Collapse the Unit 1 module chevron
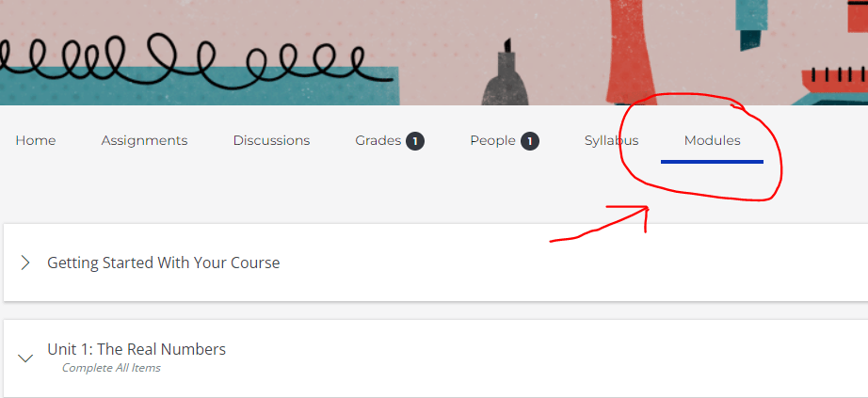This screenshot has height=398, width=868. click(24, 358)
